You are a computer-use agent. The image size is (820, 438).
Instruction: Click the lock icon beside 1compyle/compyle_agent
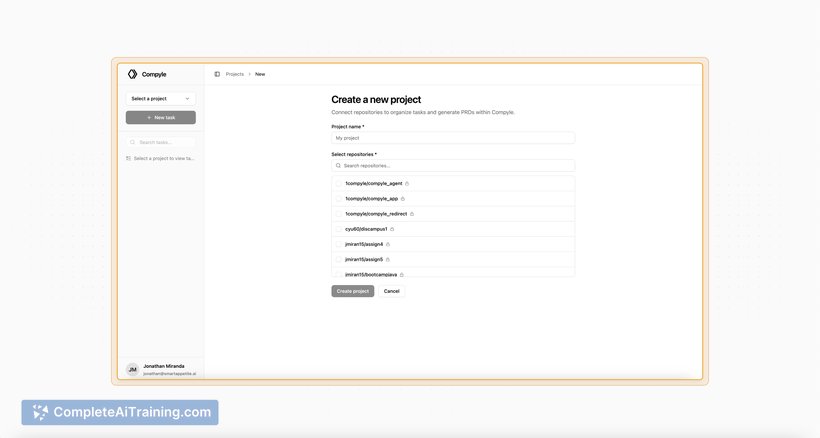click(407, 184)
